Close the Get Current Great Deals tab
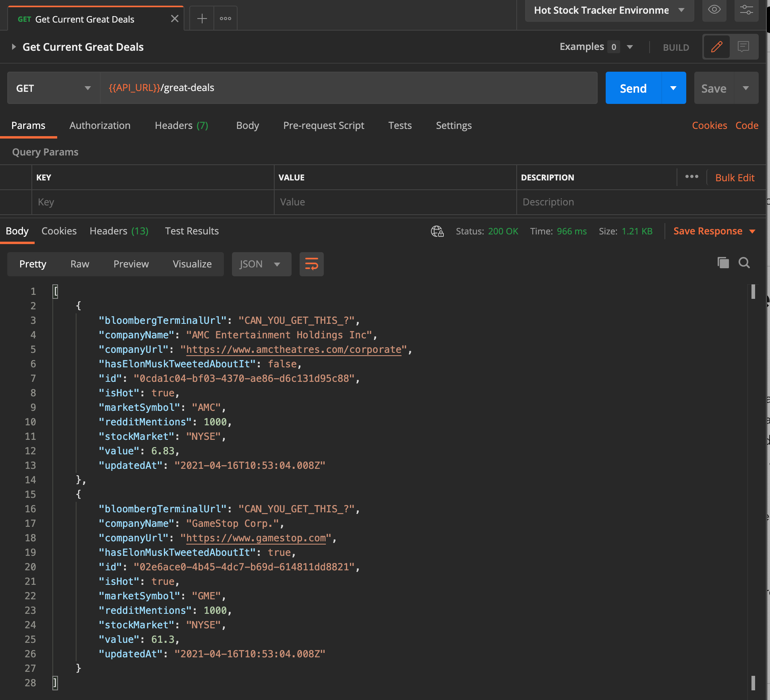This screenshot has height=700, width=770. pyautogui.click(x=175, y=19)
